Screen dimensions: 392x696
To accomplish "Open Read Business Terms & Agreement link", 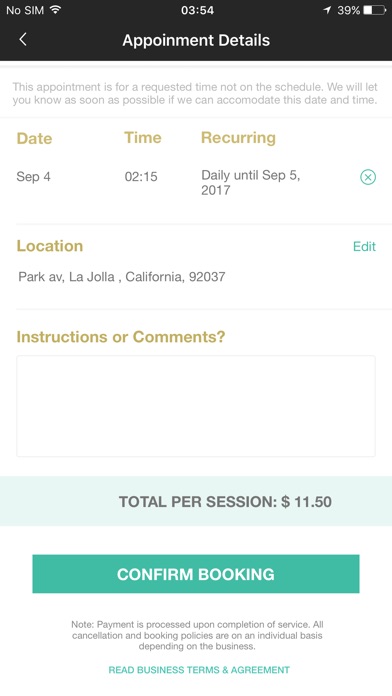I will (x=199, y=670).
